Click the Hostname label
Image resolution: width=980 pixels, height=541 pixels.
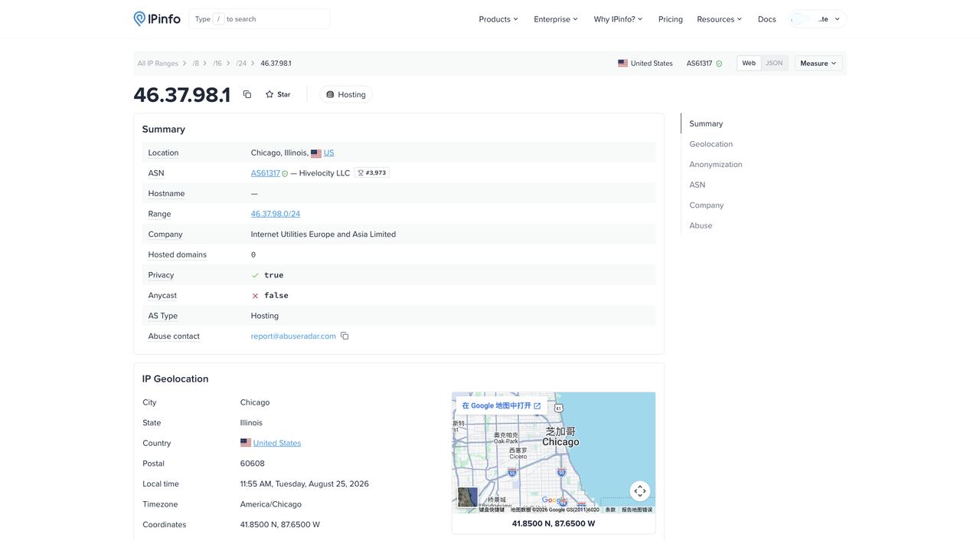tap(166, 193)
